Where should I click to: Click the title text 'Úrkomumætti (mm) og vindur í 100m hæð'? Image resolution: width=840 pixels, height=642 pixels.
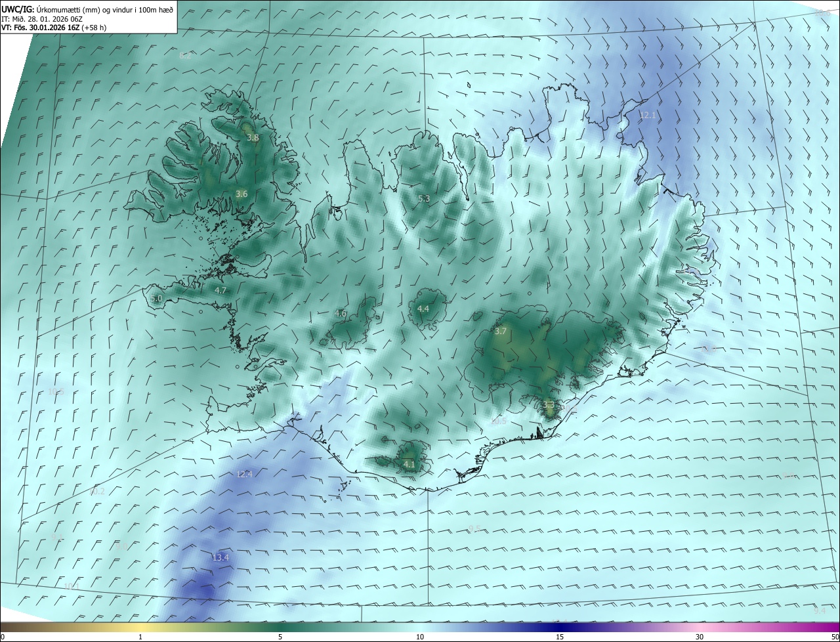point(105,10)
